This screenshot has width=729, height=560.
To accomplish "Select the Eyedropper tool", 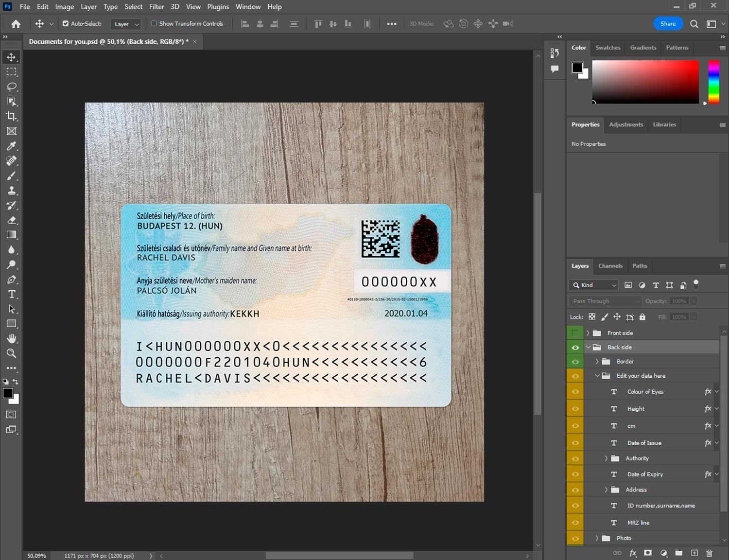I will pos(11,146).
